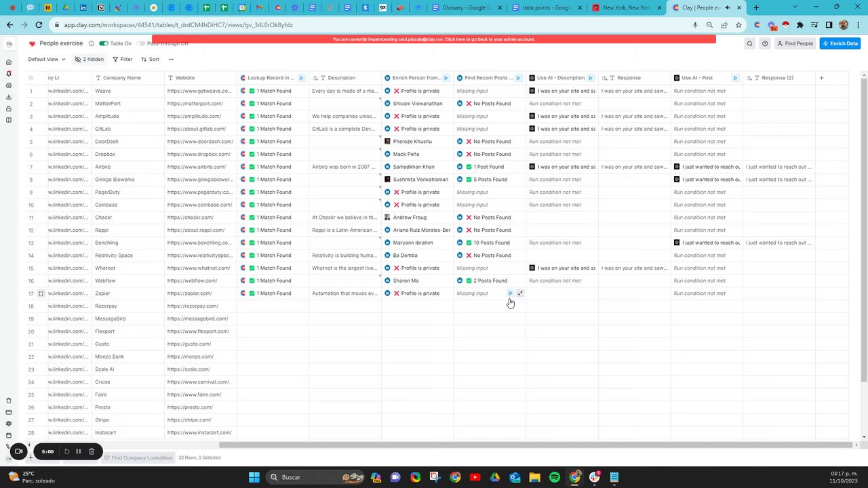Click Samadkhan Khan enriched person cell
The height and width of the screenshot is (488, 868).
tap(418, 167)
